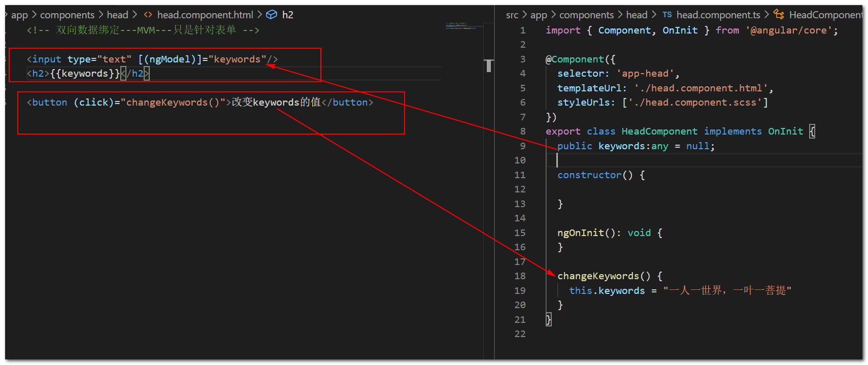Click the 'src' breadcrumb in right editor
The image size is (868, 365).
(512, 15)
